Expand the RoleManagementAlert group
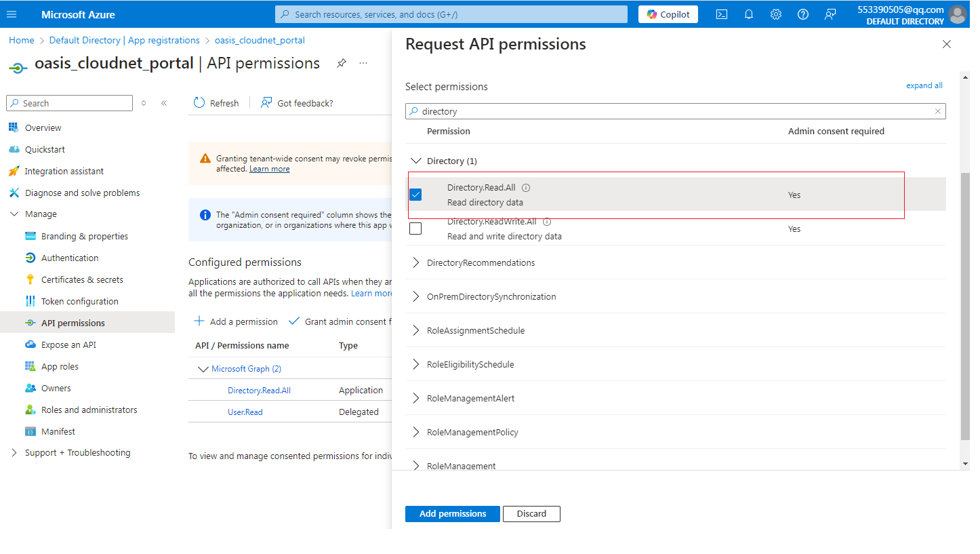Viewport: 980px width, 554px height. coord(416,398)
